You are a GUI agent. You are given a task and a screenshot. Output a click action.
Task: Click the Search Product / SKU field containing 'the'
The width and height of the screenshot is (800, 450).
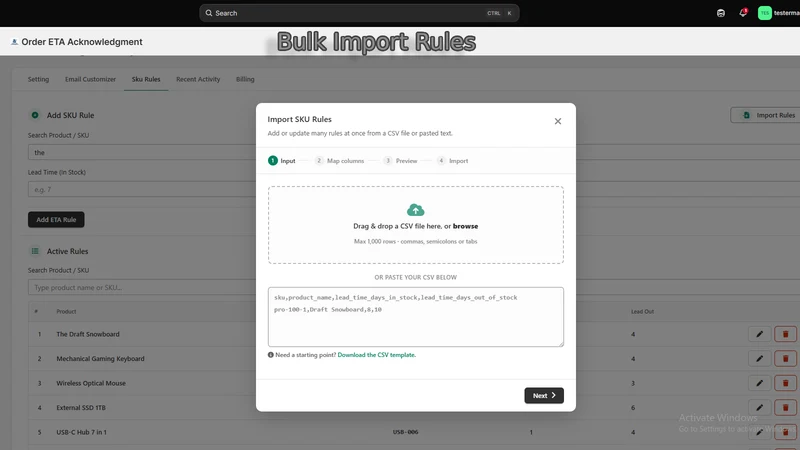(143, 153)
